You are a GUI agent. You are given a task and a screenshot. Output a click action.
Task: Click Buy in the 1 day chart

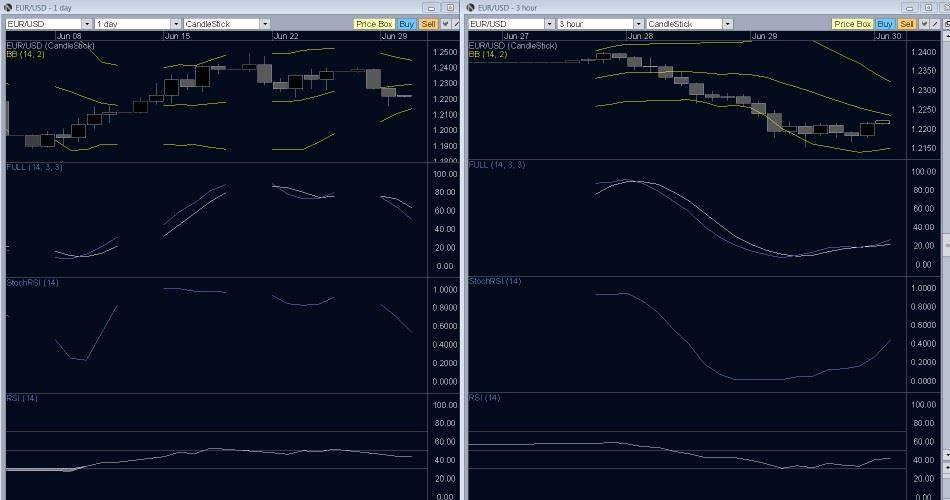point(407,24)
